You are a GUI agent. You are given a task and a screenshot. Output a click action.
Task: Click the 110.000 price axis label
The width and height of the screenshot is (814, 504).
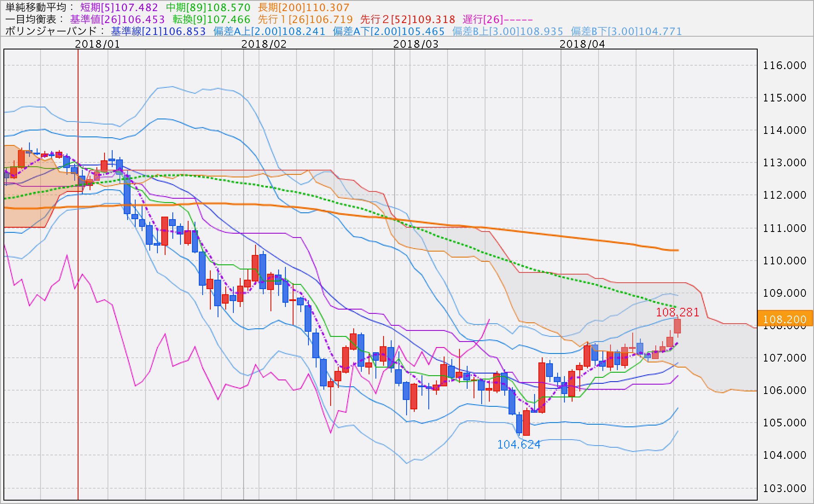tap(785, 261)
